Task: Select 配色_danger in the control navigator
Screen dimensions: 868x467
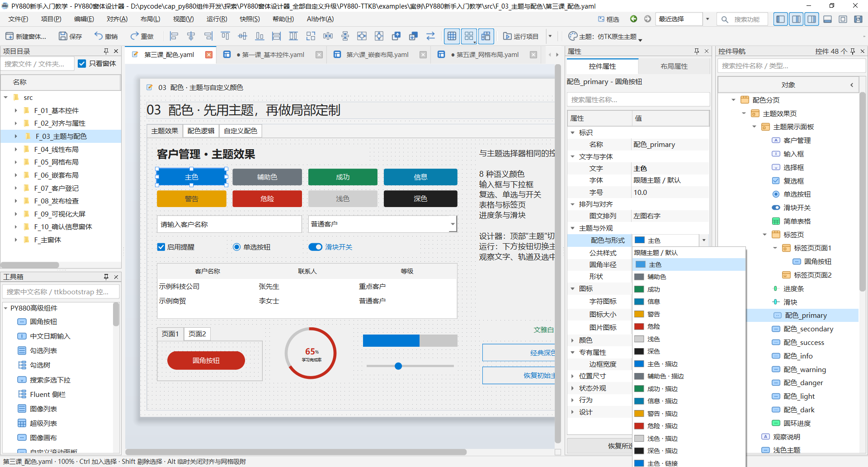Action: (x=803, y=382)
